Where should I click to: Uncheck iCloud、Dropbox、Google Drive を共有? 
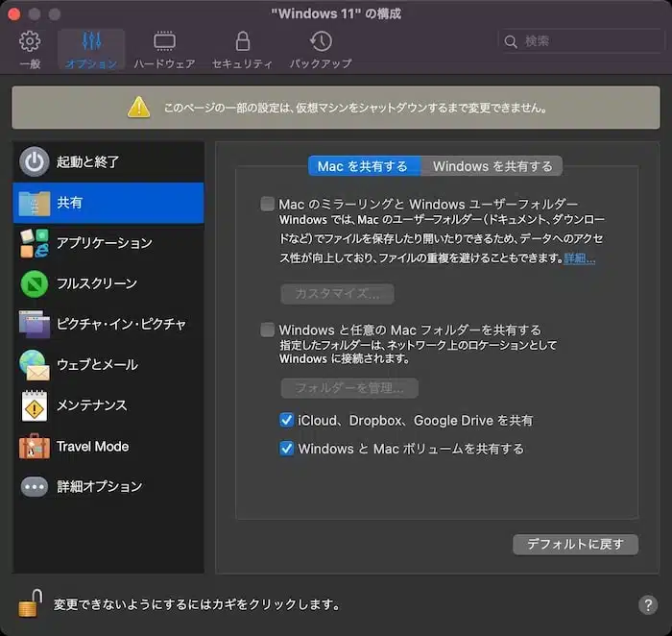(286, 420)
